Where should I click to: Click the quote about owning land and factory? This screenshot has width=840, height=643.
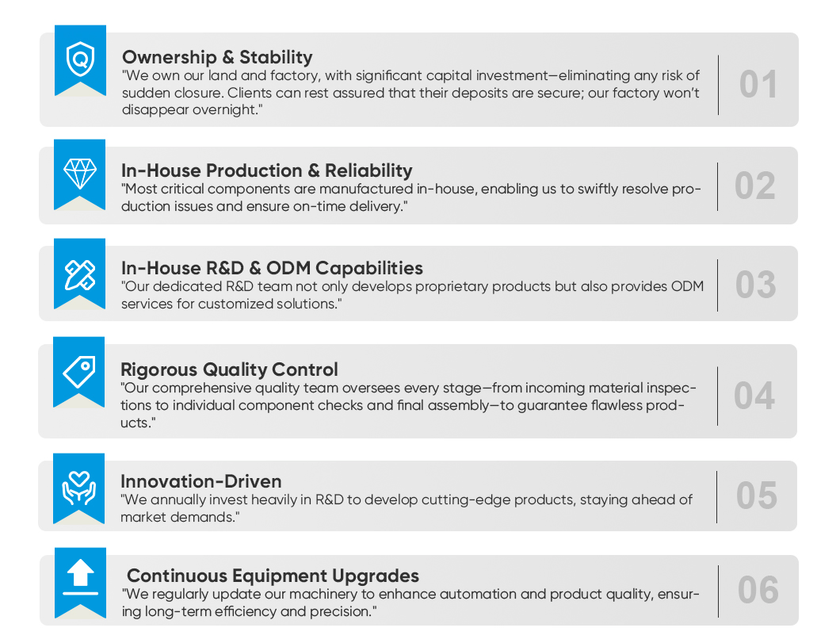(x=410, y=93)
